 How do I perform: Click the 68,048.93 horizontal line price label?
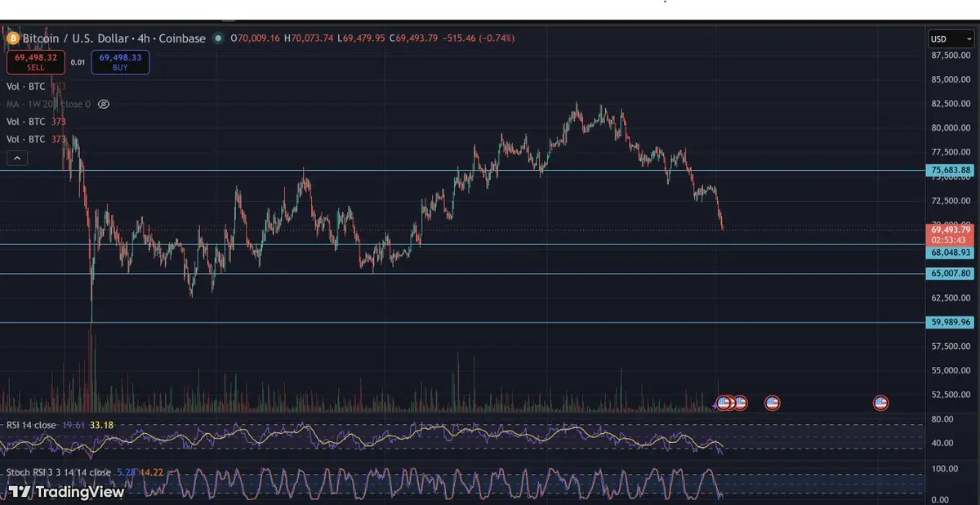[x=951, y=253]
